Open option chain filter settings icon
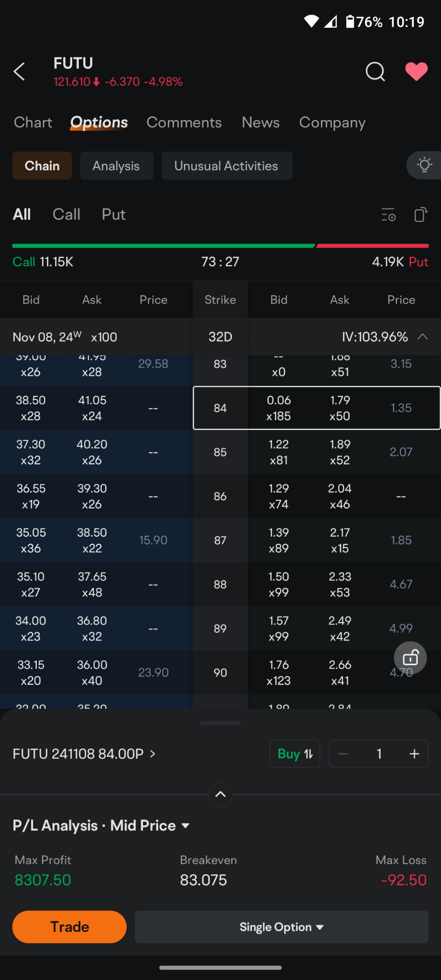 pos(388,215)
